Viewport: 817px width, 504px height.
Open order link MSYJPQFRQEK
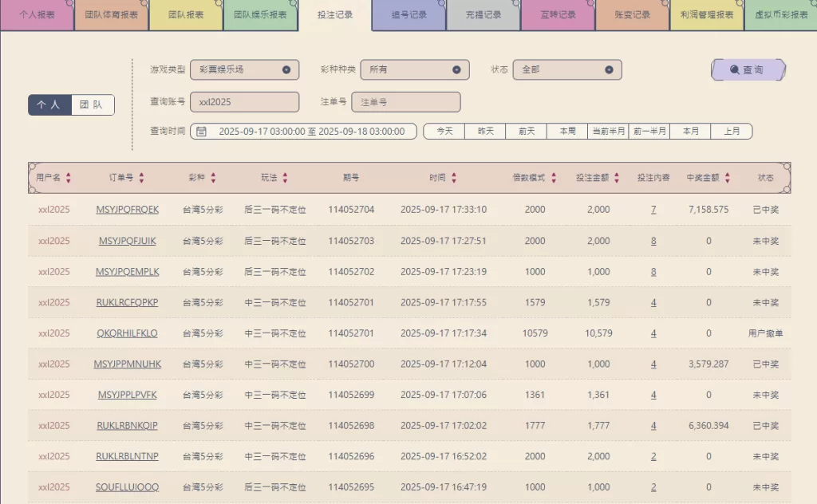click(x=127, y=210)
